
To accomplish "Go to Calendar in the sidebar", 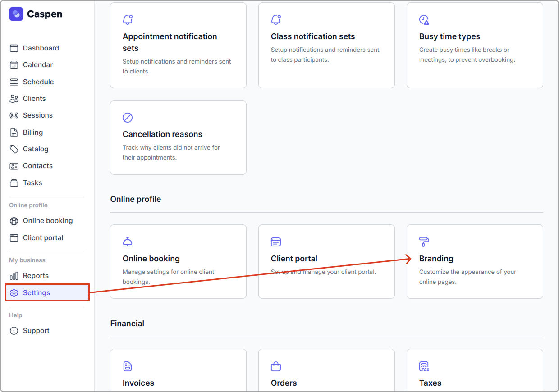I will click(37, 65).
